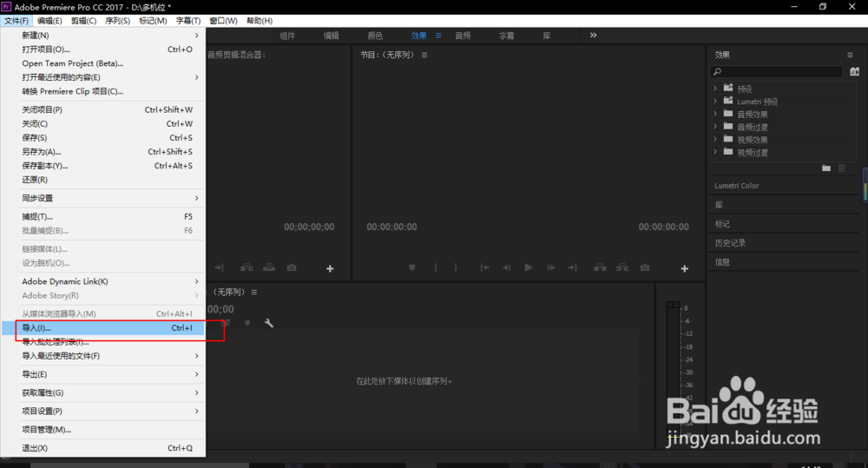
Task: Choose 关闭项目(P) menu entry
Action: pyautogui.click(x=103, y=109)
